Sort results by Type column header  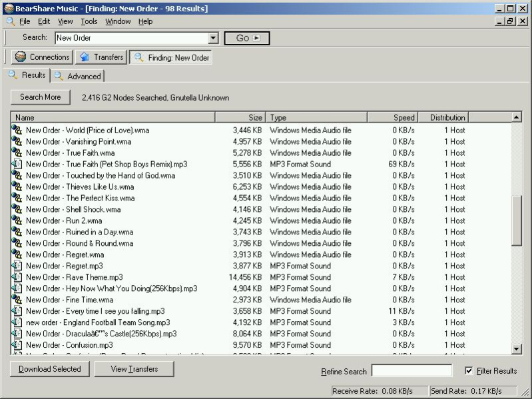pos(316,117)
